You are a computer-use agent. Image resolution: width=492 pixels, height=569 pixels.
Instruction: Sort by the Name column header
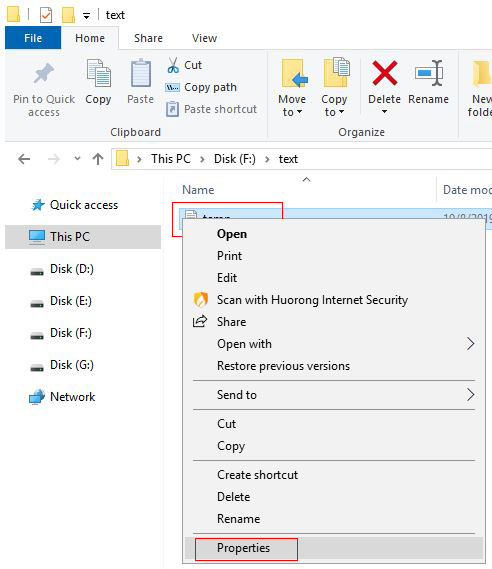(198, 190)
